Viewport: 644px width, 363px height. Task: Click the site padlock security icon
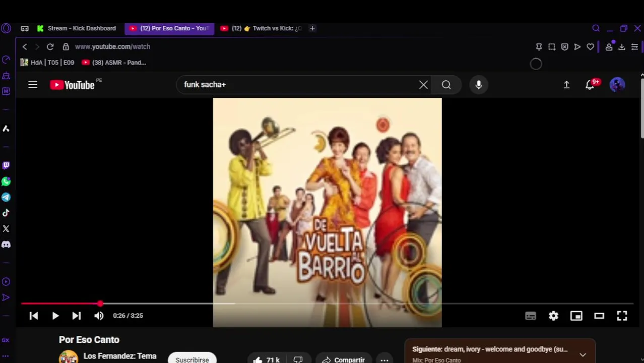tap(66, 46)
